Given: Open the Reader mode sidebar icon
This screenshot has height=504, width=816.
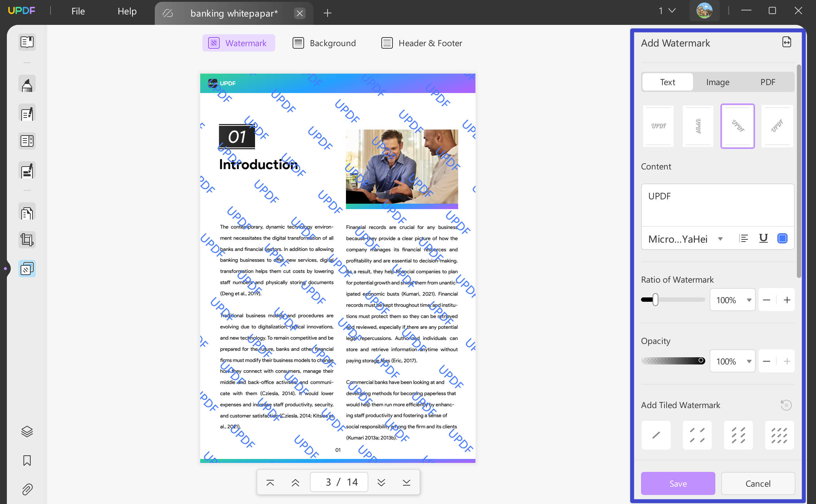Looking at the screenshot, I should (x=27, y=42).
